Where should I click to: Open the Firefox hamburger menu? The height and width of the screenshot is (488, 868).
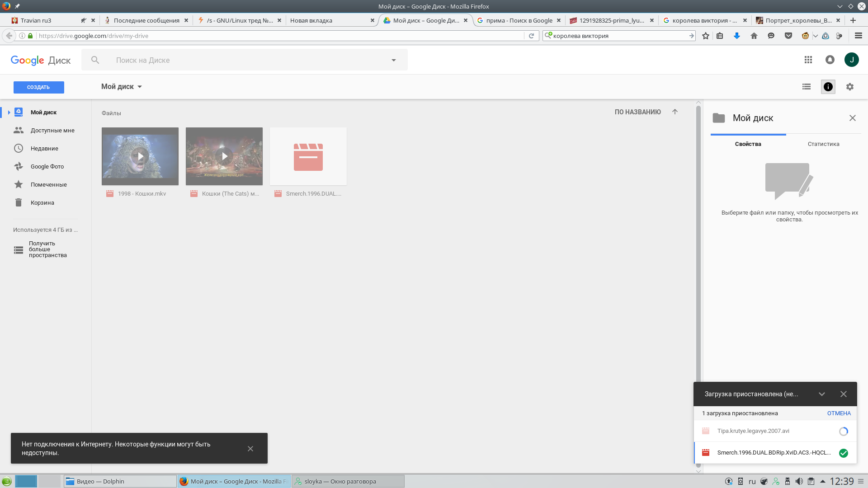coord(859,36)
